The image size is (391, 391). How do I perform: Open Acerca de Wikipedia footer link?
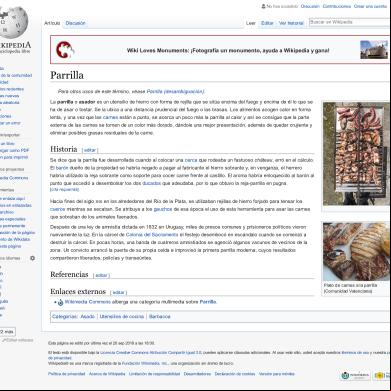click(107, 374)
